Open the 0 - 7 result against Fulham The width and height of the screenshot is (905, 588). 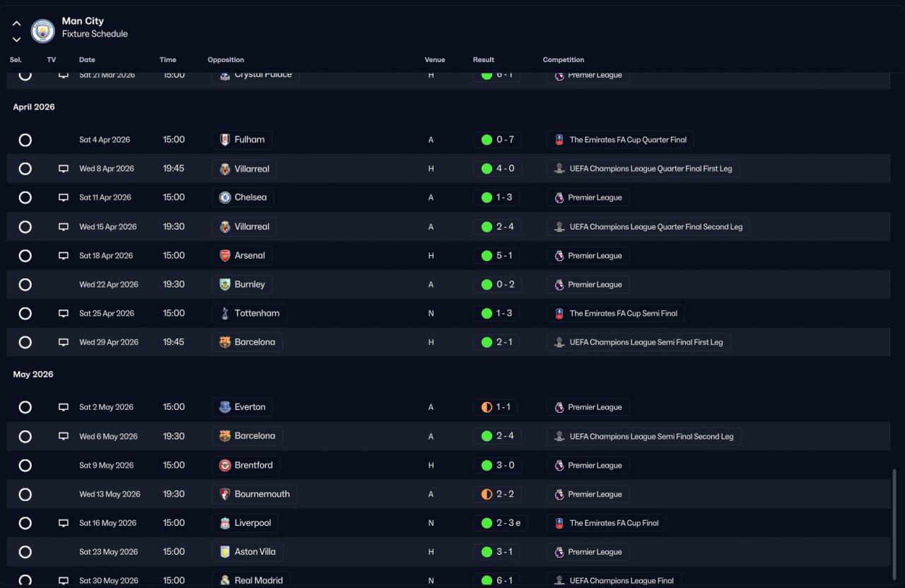click(497, 140)
